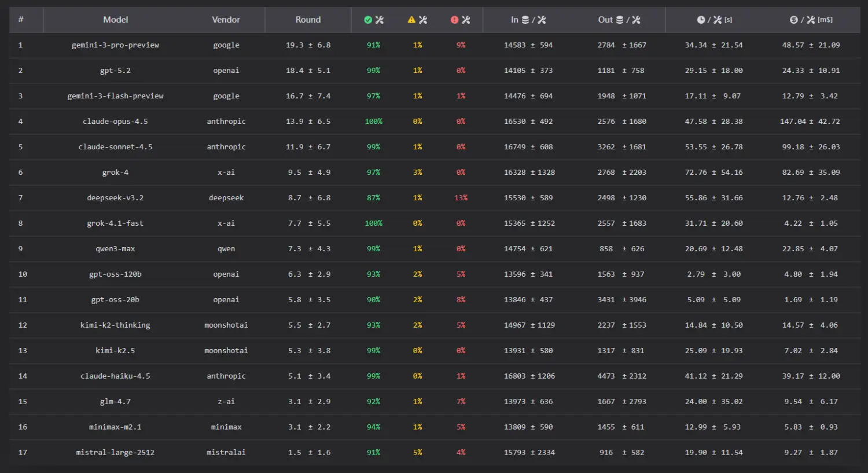Select the mistral-large-2512 model name
The height and width of the screenshot is (473, 868).
click(x=115, y=453)
